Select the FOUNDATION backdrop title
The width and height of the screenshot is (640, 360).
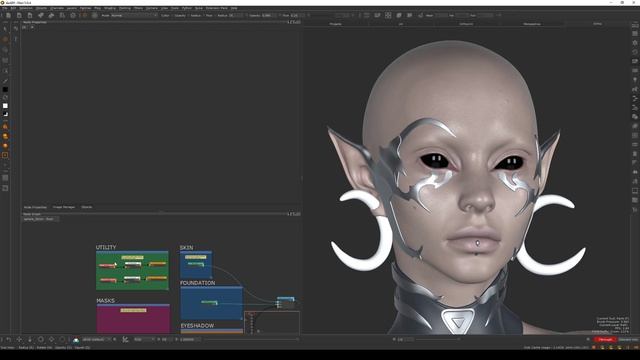click(x=198, y=283)
